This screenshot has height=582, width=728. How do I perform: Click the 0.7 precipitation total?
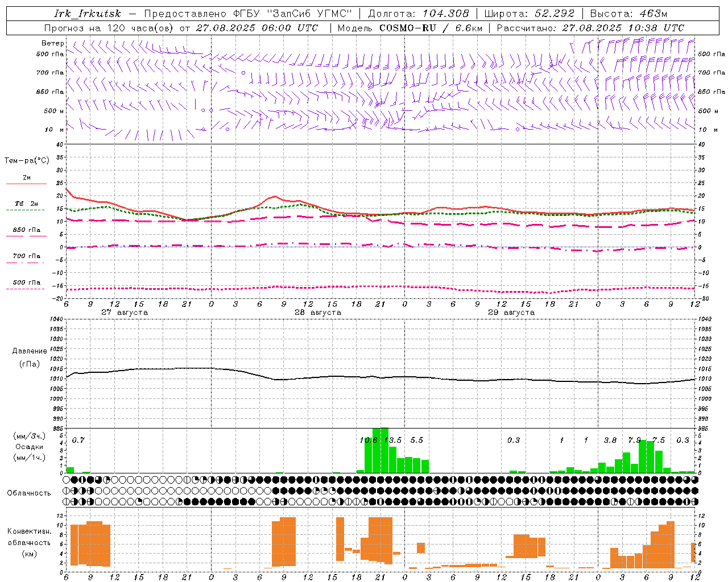78,440
